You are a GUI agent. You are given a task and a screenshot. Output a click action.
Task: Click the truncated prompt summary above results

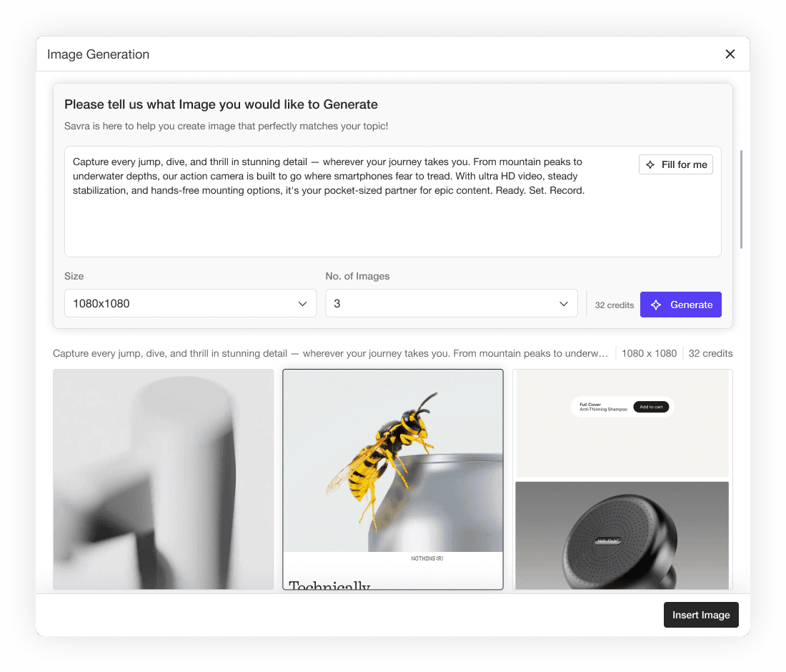click(330, 354)
